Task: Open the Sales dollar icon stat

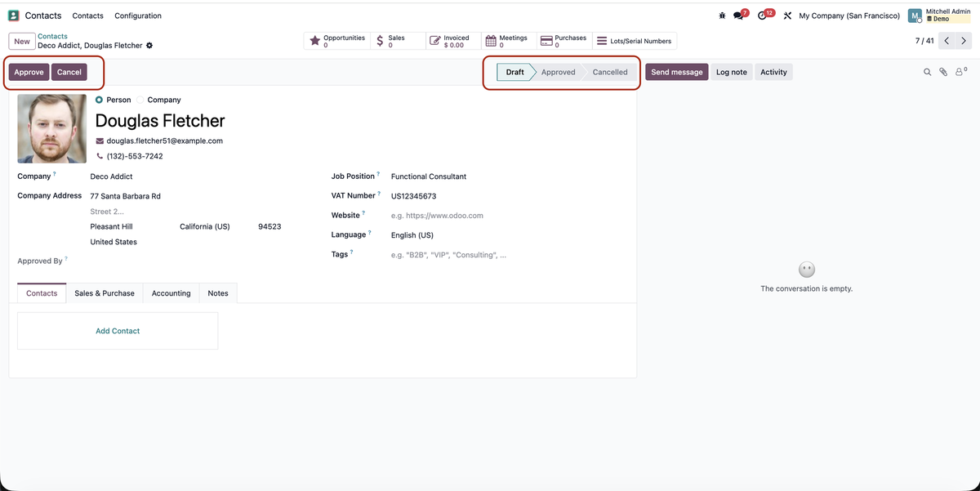Action: coord(378,38)
